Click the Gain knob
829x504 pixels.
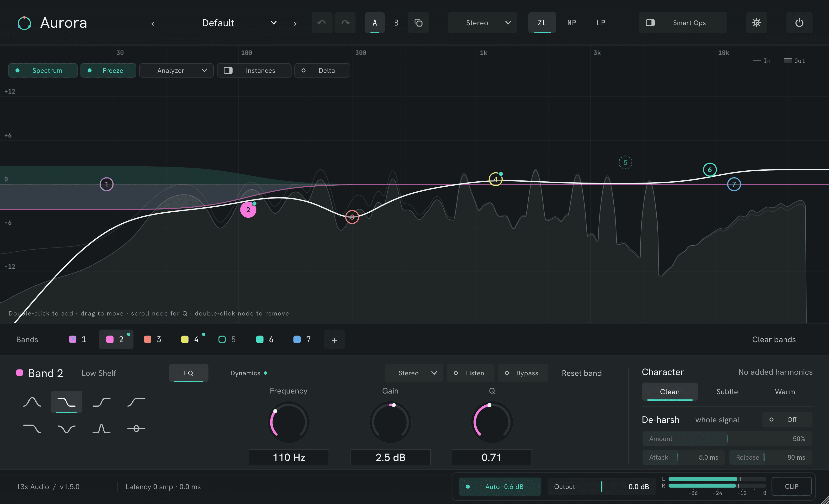click(390, 422)
